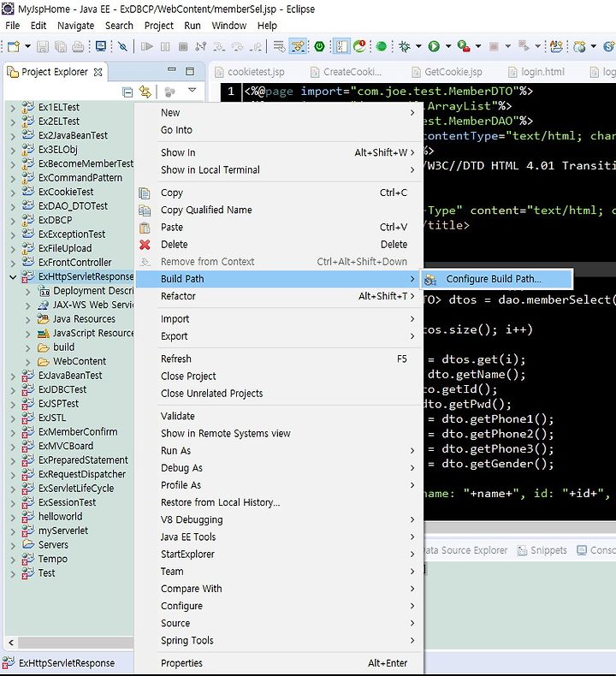Viewport: 616px width, 676px height.
Task: Click the Open Terminal monitor icon
Action: click(101, 46)
